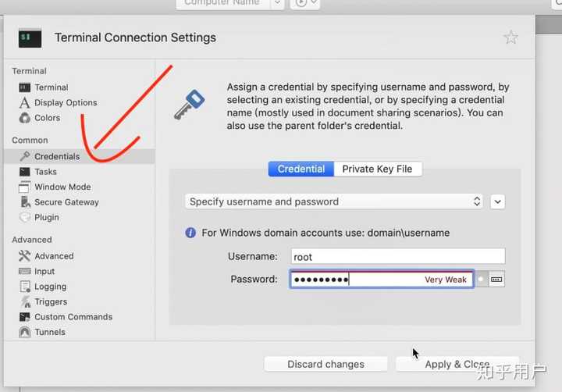The height and width of the screenshot is (392, 562).
Task: Click the Discard changes button
Action: (325, 364)
